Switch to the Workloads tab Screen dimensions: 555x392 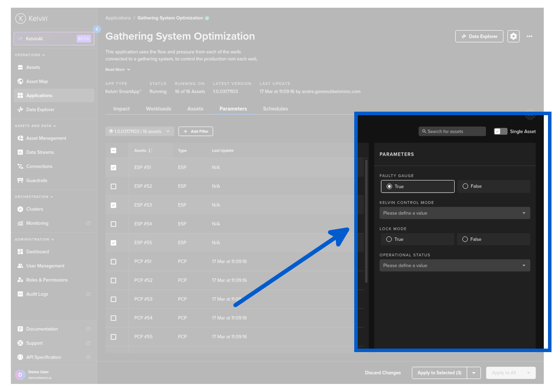point(158,109)
